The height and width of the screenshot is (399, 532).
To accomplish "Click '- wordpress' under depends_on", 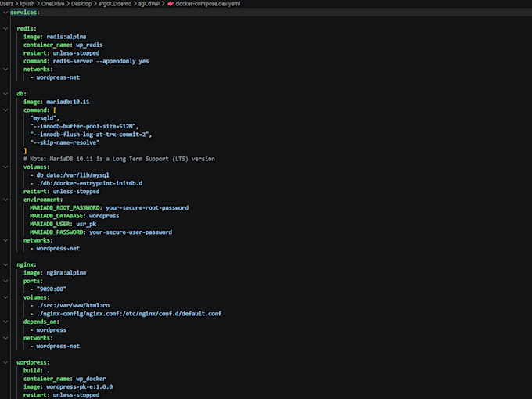I will 48,330.
